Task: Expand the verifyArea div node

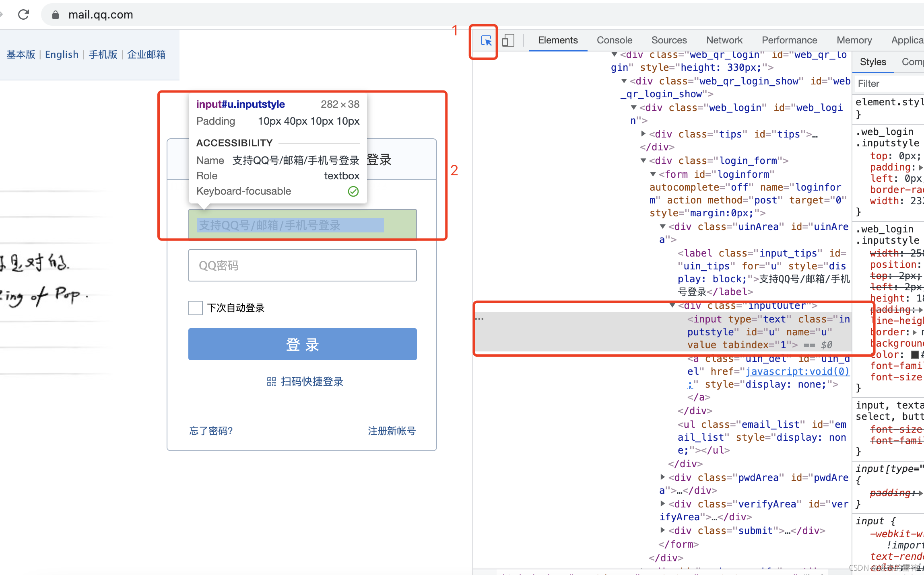Action: 662,504
